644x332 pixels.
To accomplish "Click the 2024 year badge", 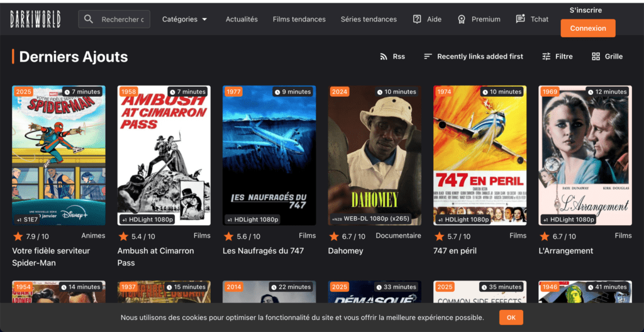I will (340, 92).
